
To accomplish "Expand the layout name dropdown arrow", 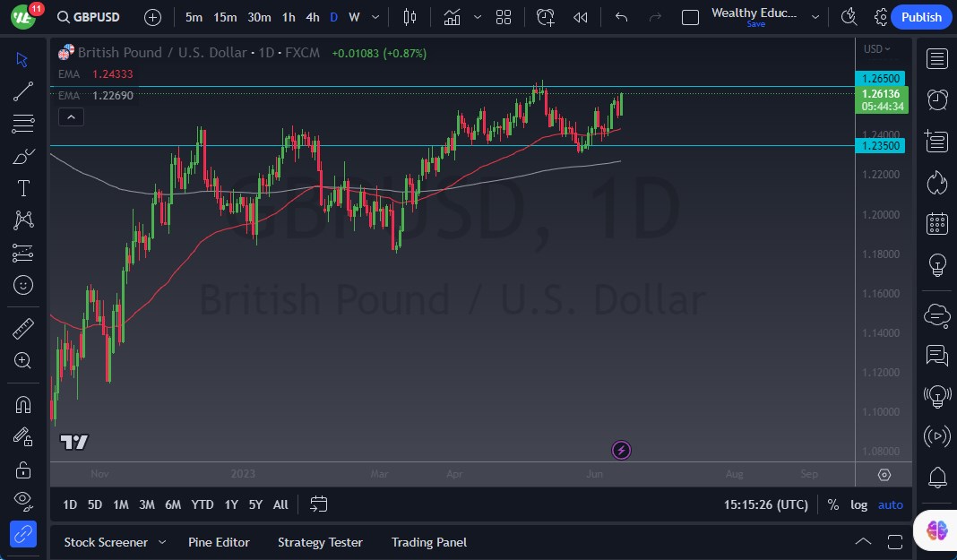I will (x=815, y=17).
